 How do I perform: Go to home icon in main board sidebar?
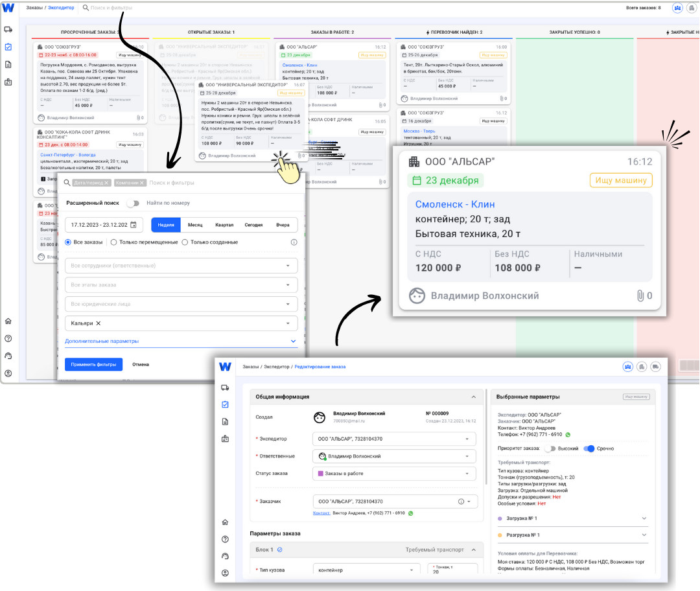tap(8, 321)
